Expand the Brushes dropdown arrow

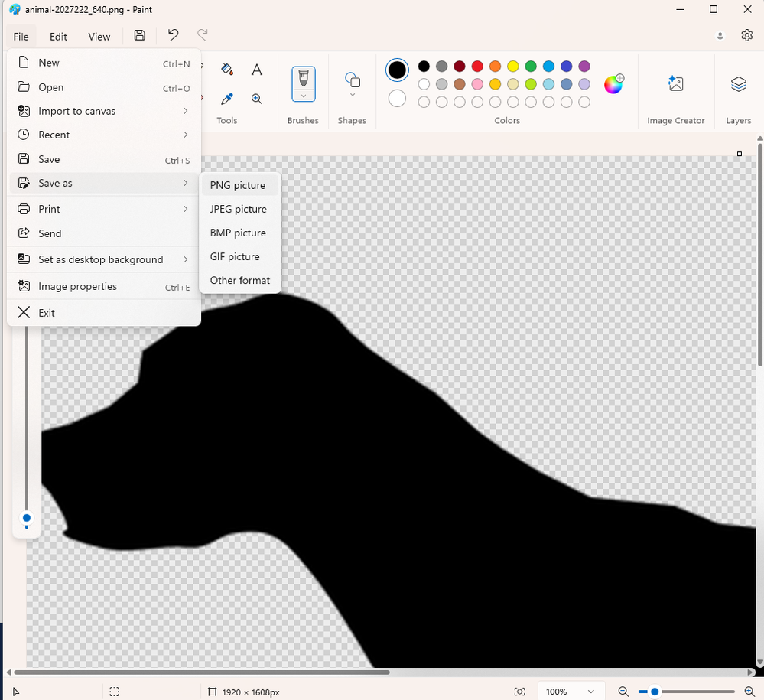tap(304, 96)
